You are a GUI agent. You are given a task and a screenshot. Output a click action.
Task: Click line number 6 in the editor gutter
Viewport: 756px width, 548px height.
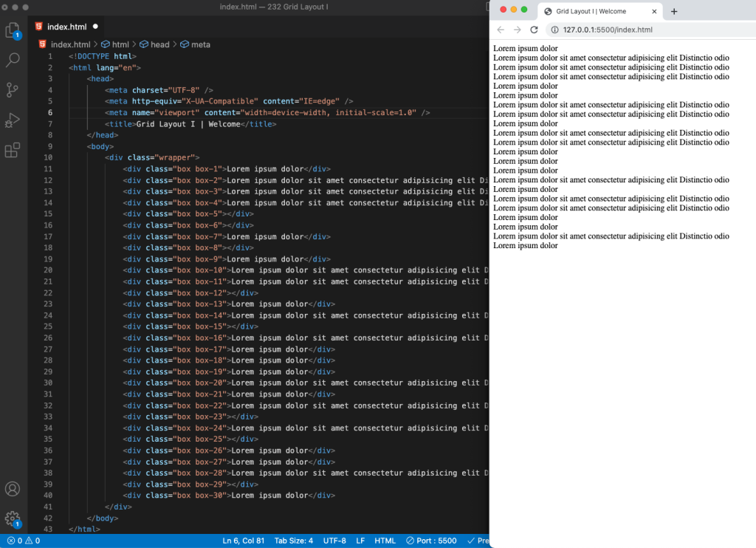click(50, 113)
